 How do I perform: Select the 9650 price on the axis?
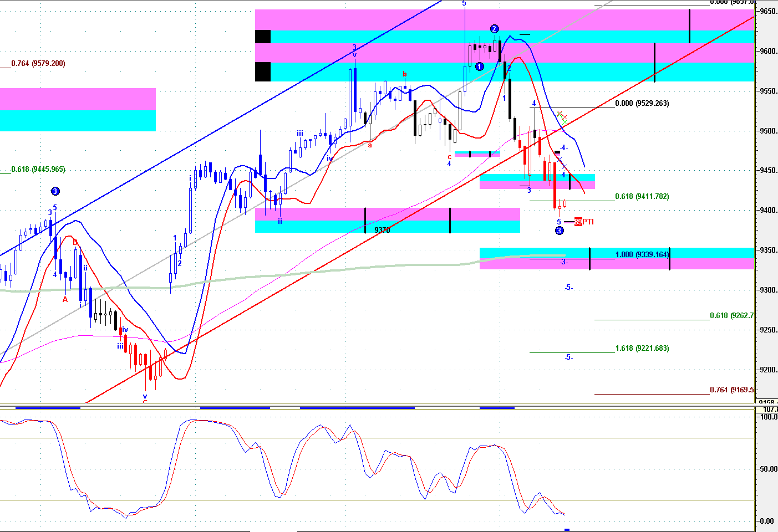tap(768, 12)
